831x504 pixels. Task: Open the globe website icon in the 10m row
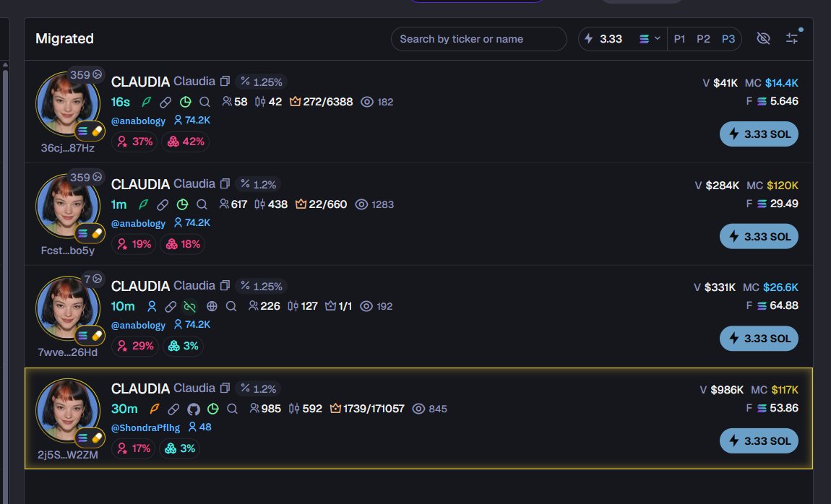pyautogui.click(x=212, y=306)
